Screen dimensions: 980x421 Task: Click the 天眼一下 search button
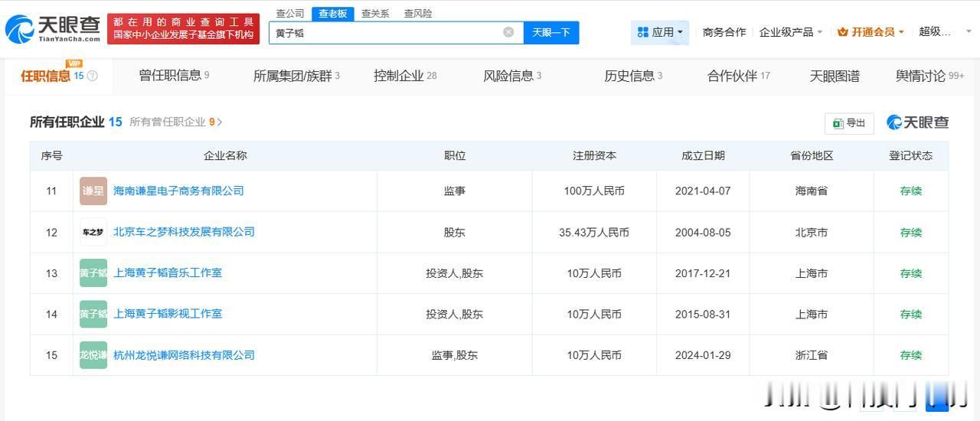pyautogui.click(x=551, y=32)
